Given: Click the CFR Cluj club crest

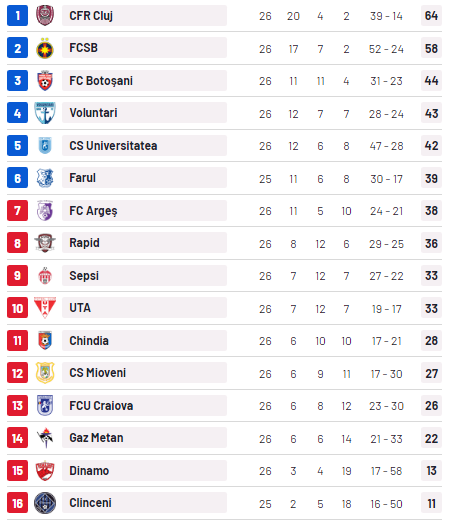Looking at the screenshot, I should [x=45, y=15].
